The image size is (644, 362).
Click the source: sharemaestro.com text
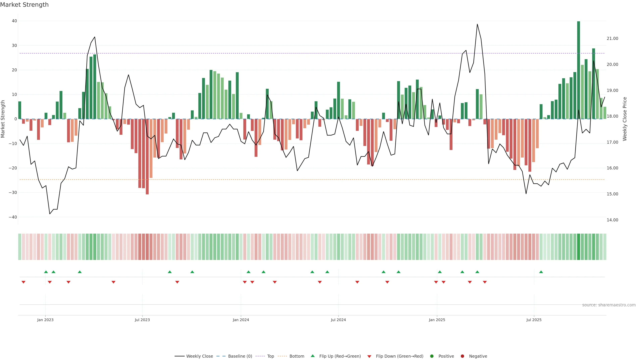click(x=609, y=305)
